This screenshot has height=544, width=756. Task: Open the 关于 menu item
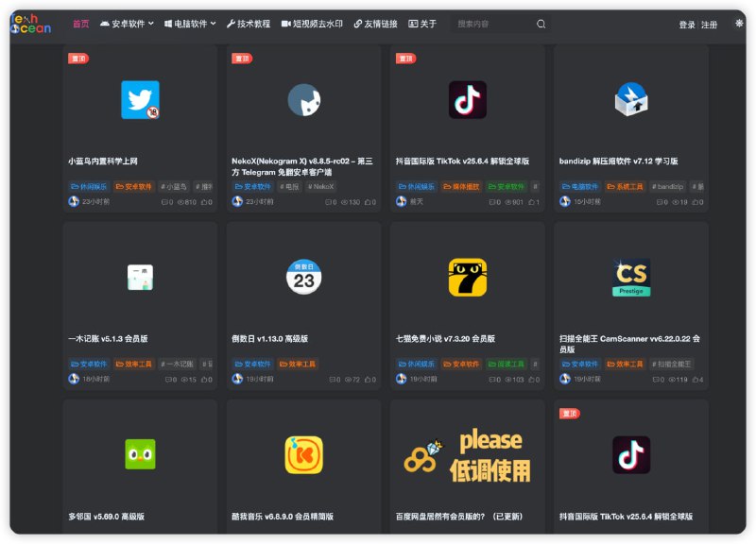tap(422, 24)
